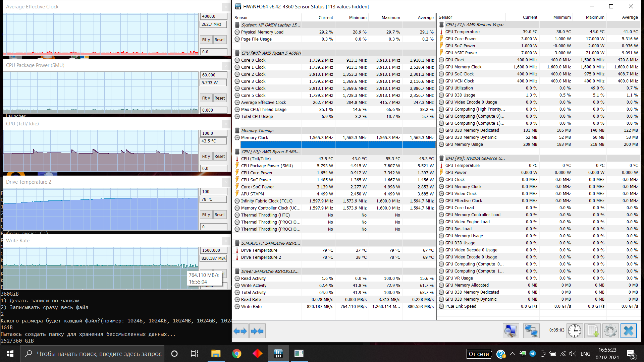Select the Physical Memory Load row

(334, 32)
